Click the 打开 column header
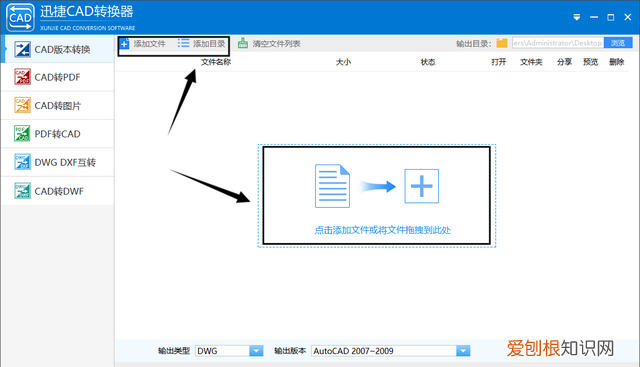 [x=498, y=62]
